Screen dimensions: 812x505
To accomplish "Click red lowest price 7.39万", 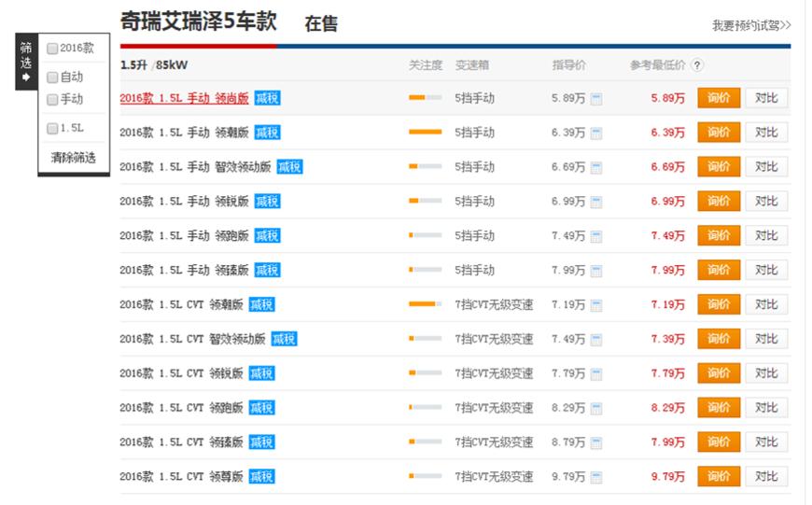I will click(x=668, y=339).
